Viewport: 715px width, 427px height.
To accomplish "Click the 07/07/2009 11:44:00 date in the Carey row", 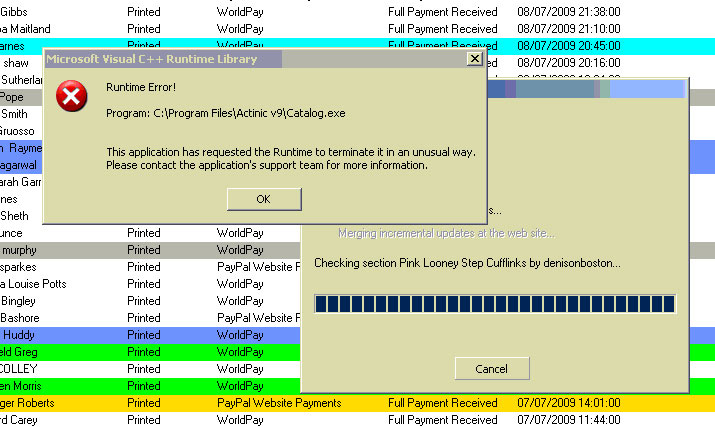I will 568,420.
